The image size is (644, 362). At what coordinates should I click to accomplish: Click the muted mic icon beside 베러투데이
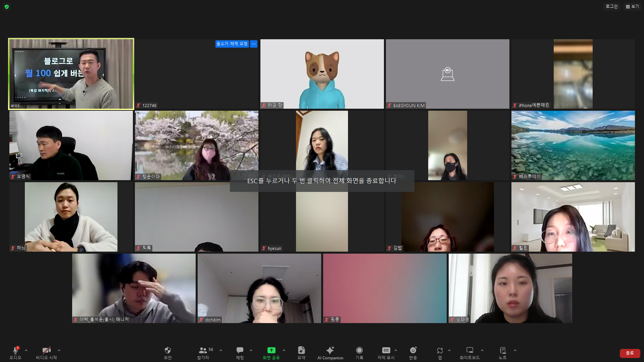(x=515, y=176)
